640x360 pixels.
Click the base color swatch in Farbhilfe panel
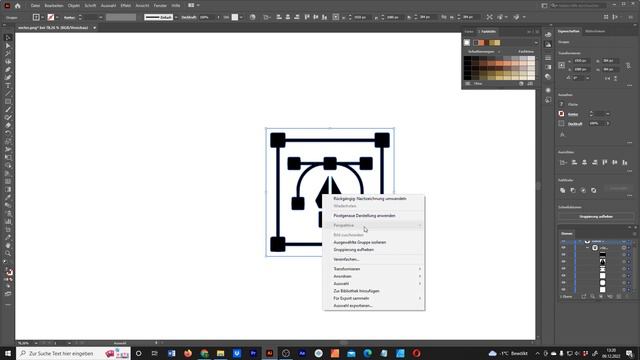(467, 42)
